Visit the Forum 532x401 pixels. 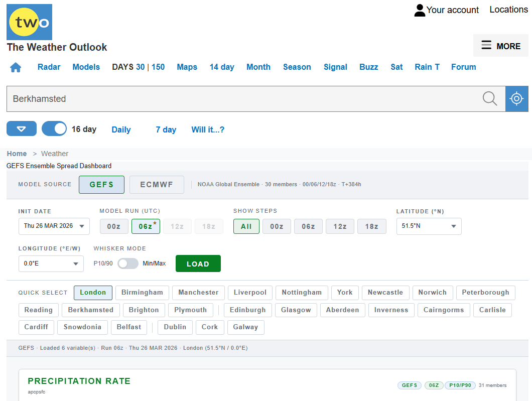pos(463,67)
